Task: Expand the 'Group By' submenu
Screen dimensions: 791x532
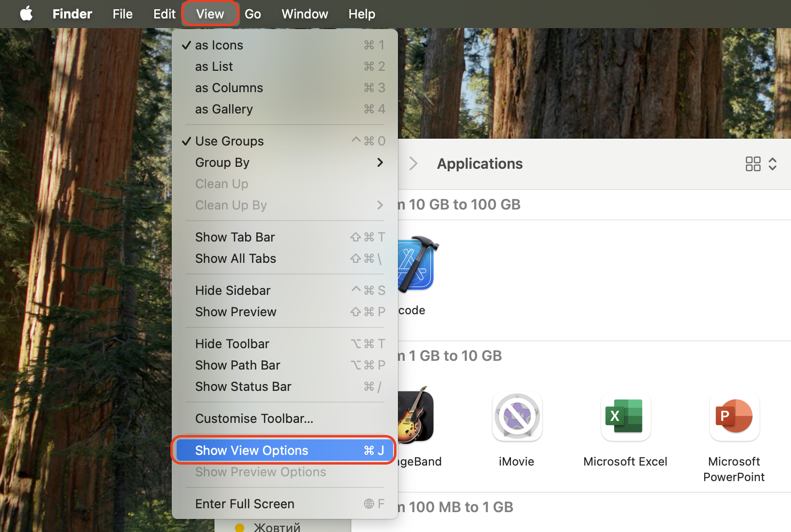Action: tap(222, 162)
